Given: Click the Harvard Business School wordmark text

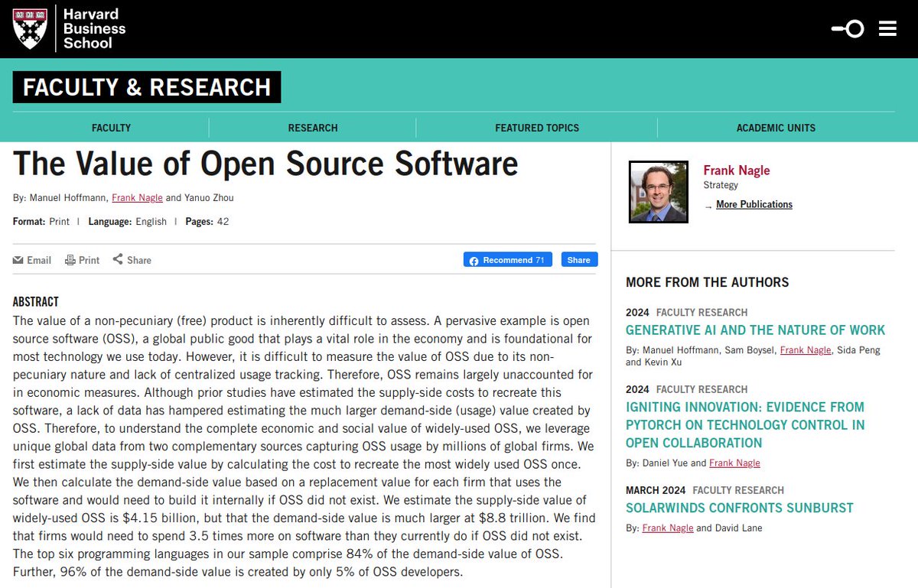Looking at the screenshot, I should point(94,29).
